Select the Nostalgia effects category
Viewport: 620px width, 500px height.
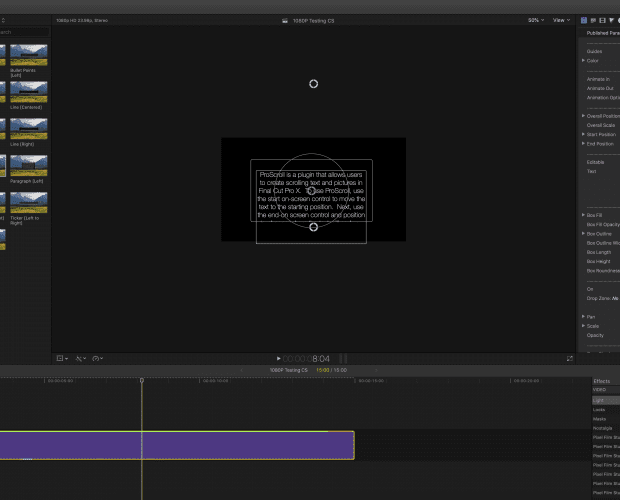(602, 428)
